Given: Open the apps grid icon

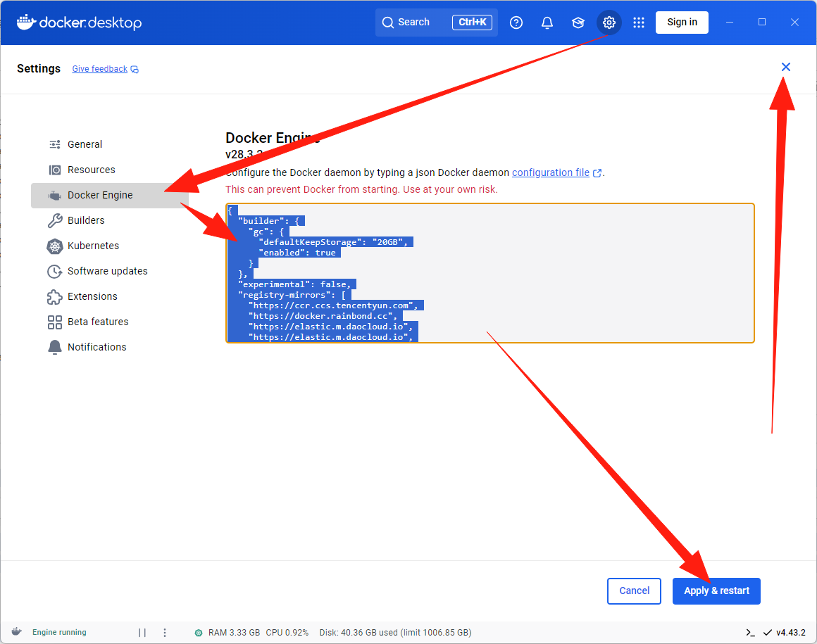Looking at the screenshot, I should (x=639, y=23).
